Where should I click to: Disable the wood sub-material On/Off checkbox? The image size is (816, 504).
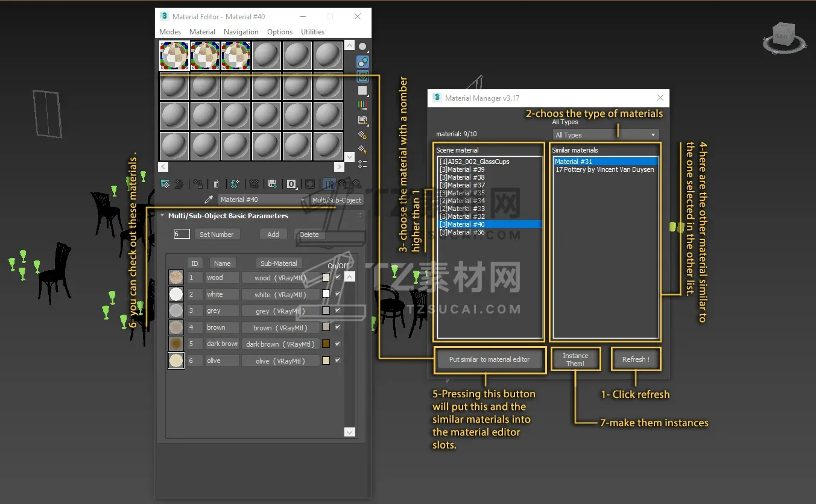click(338, 277)
